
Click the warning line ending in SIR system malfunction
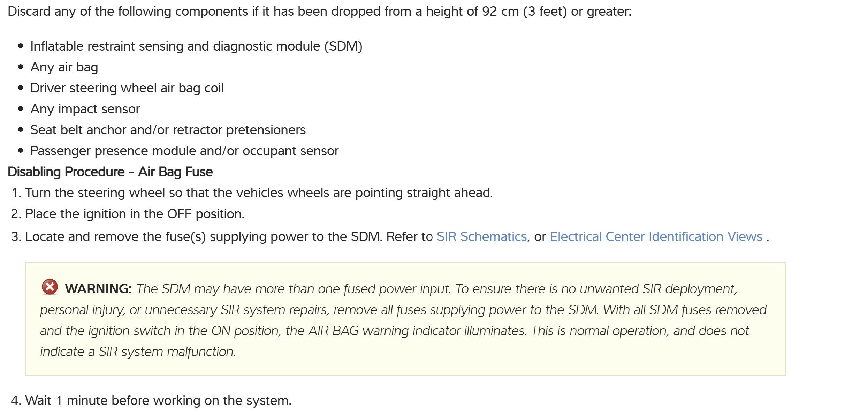[138, 352]
